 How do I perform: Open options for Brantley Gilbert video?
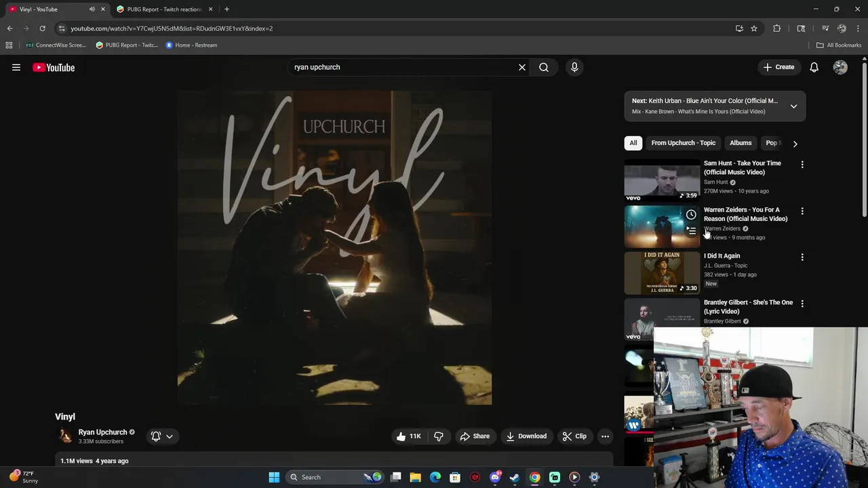pyautogui.click(x=802, y=304)
